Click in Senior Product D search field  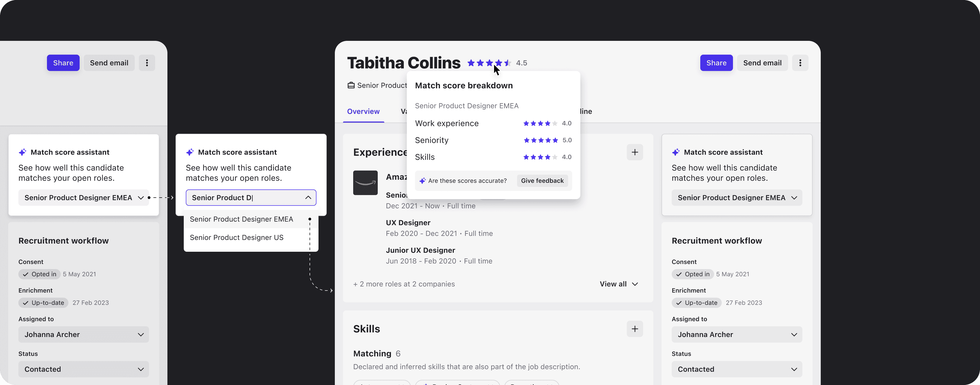point(243,197)
